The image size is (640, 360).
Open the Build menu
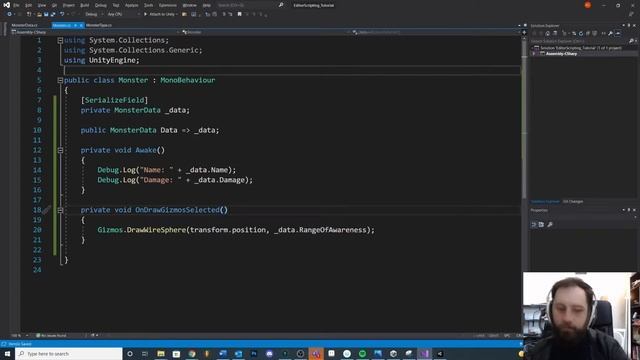[84, 5]
